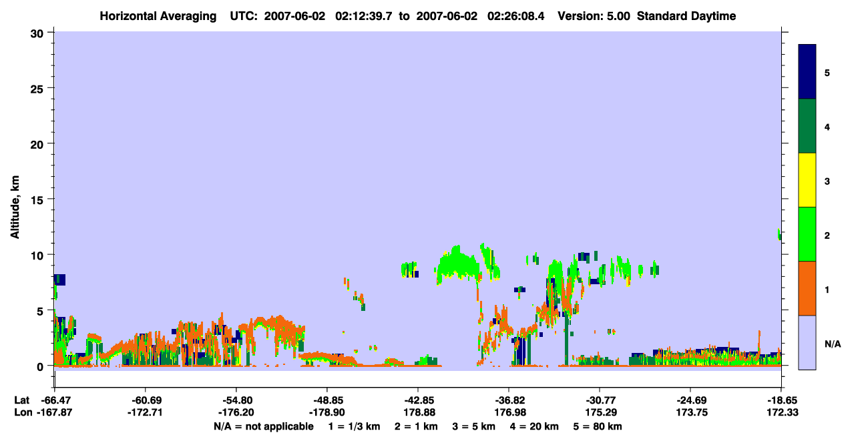868x445 pixels.
Task: Click the latitude value -30.77
Action: coord(600,400)
